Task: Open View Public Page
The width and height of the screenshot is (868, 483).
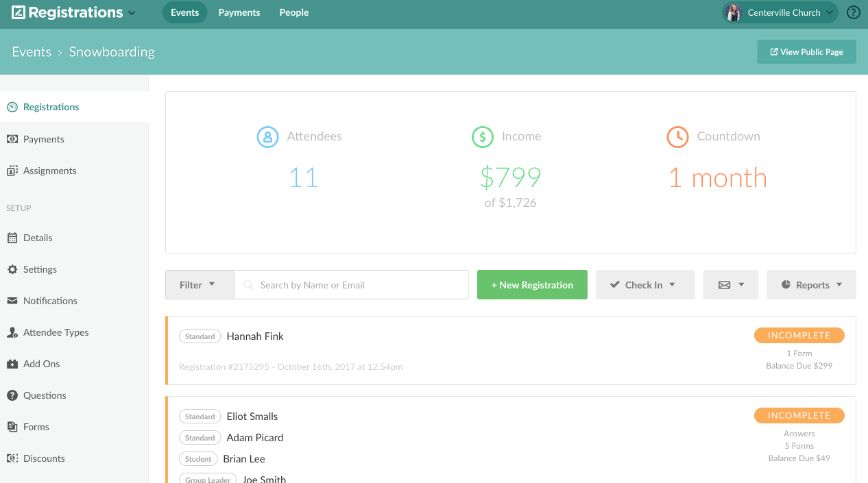Action: click(x=806, y=52)
